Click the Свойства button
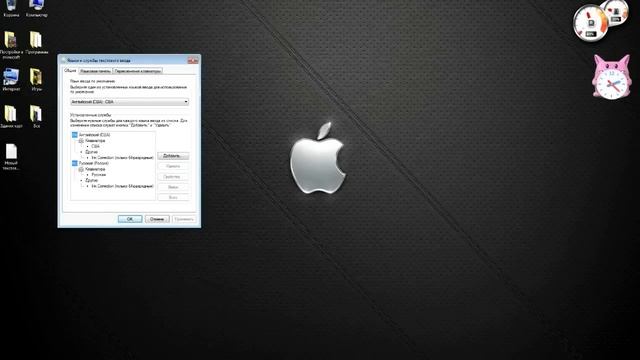 tap(173, 177)
